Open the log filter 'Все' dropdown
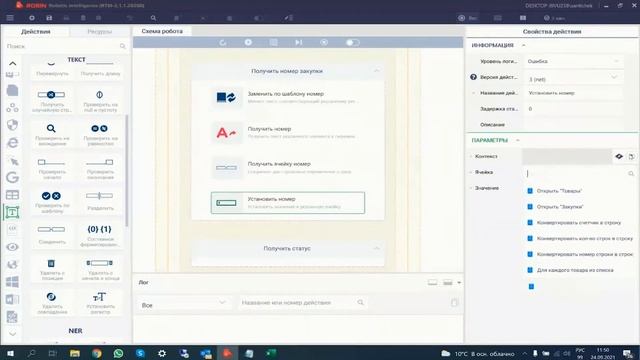This screenshot has height=360, width=640. [183, 304]
